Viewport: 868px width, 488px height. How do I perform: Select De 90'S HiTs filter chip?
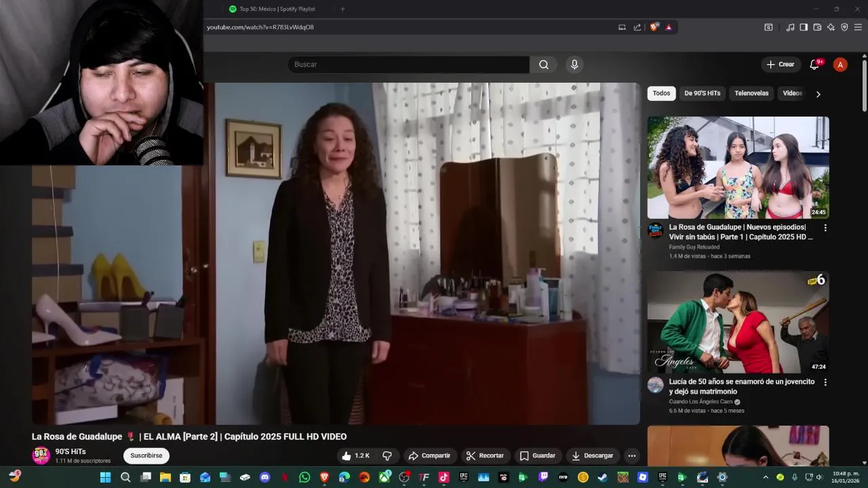point(702,94)
